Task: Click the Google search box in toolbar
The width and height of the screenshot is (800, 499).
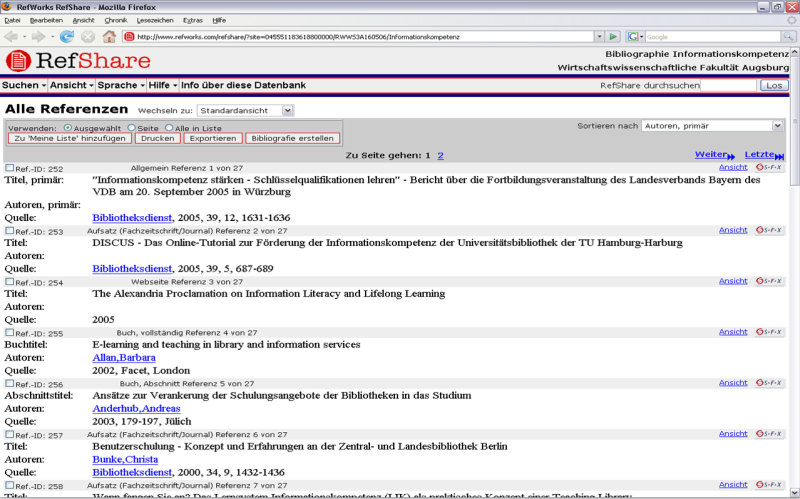Action: coord(712,37)
